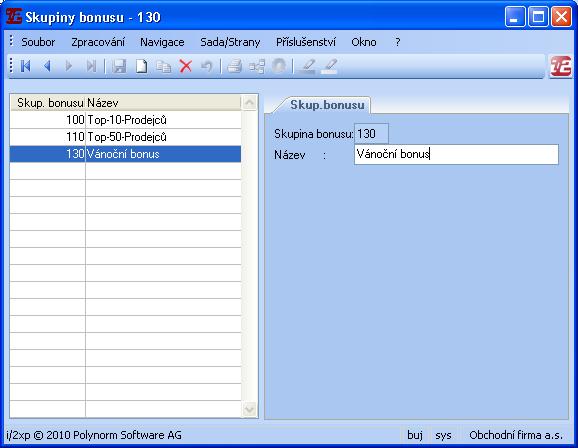Click list scrollbar up arrow
The height and width of the screenshot is (448, 578).
tap(250, 103)
